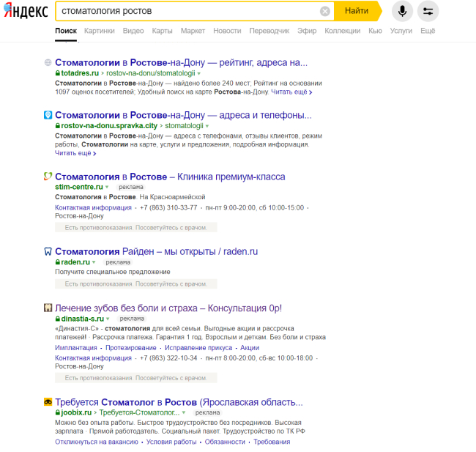Open the Новости tab
Image resolution: width=476 pixels, height=452 pixels.
227,31
